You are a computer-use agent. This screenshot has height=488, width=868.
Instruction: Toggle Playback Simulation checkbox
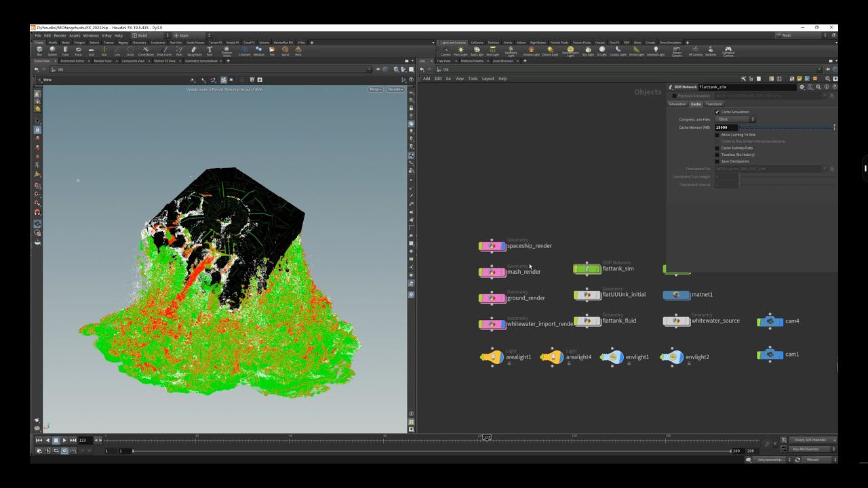pos(674,96)
